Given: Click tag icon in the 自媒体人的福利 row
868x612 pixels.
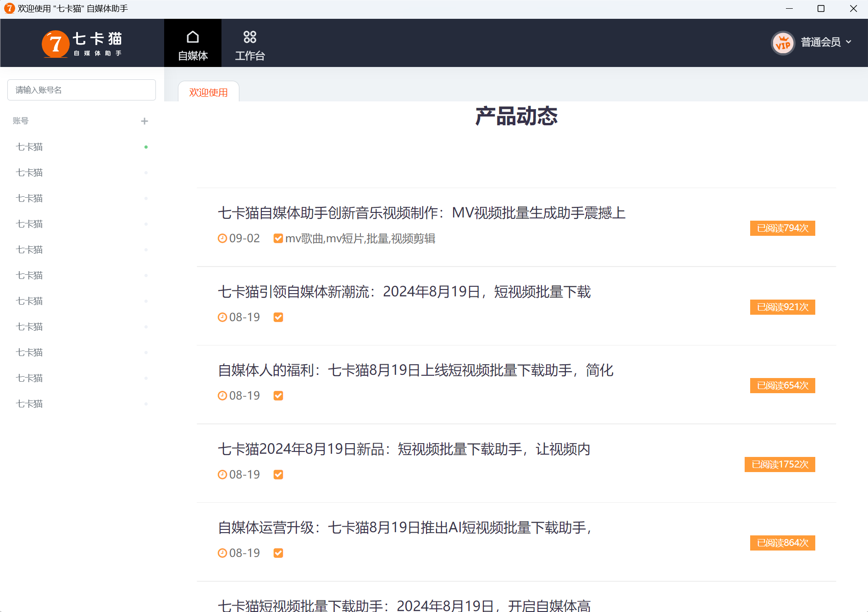Looking at the screenshot, I should point(278,396).
